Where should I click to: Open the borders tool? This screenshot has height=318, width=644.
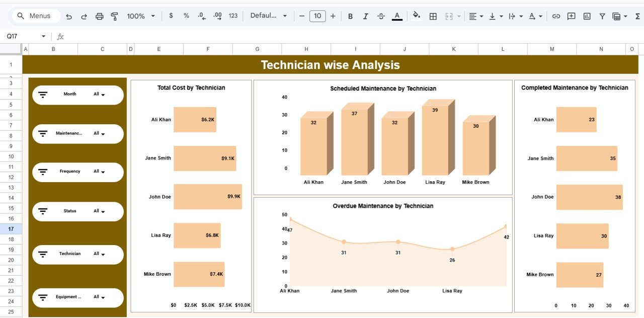tap(433, 16)
